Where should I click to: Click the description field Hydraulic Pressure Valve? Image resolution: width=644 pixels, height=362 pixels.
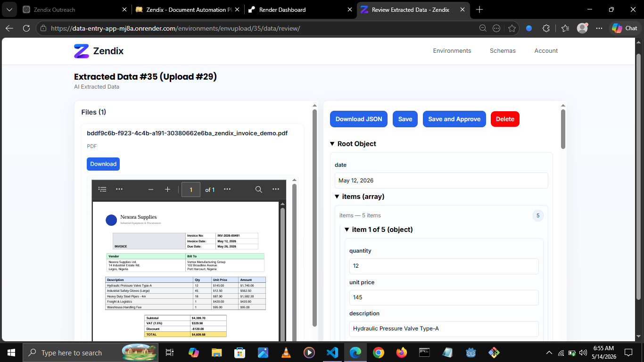pyautogui.click(x=444, y=329)
